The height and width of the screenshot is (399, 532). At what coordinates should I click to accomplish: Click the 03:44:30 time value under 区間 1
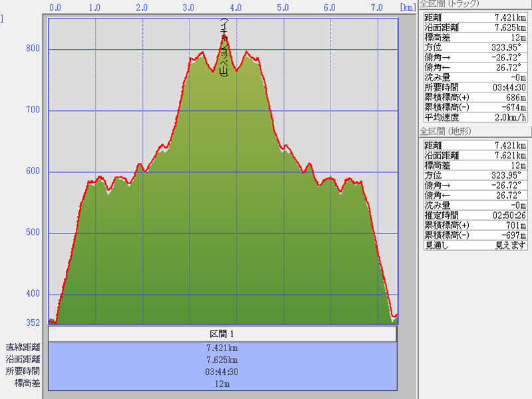222,372
